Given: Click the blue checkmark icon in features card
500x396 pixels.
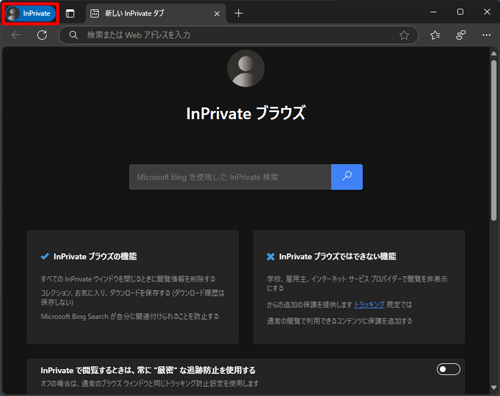Looking at the screenshot, I should [x=45, y=256].
